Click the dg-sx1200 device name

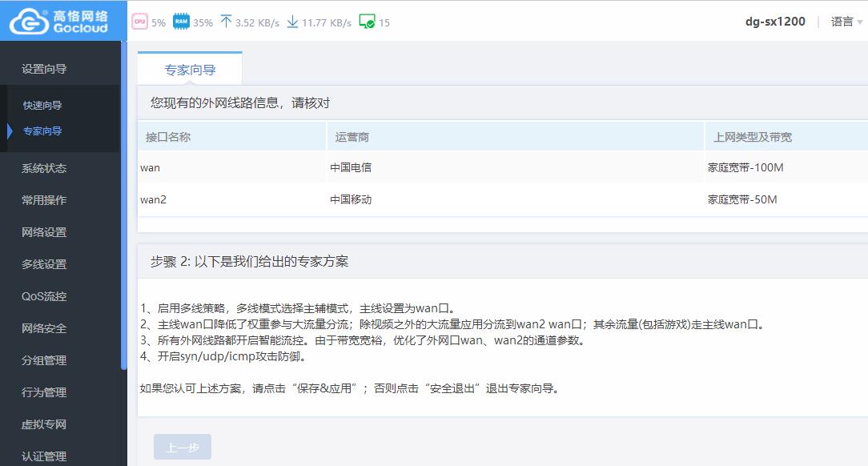(775, 22)
